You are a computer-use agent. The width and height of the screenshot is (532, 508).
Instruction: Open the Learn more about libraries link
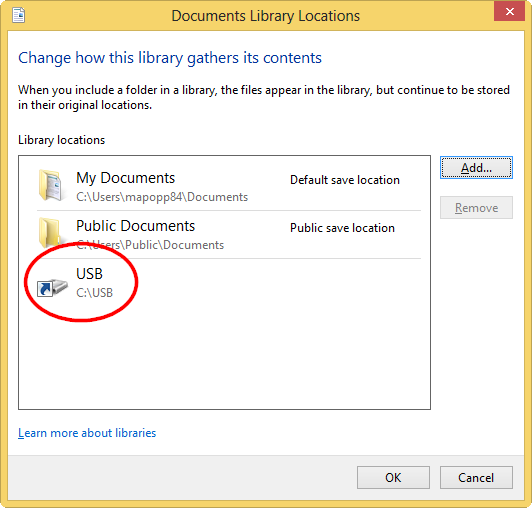pos(87,433)
